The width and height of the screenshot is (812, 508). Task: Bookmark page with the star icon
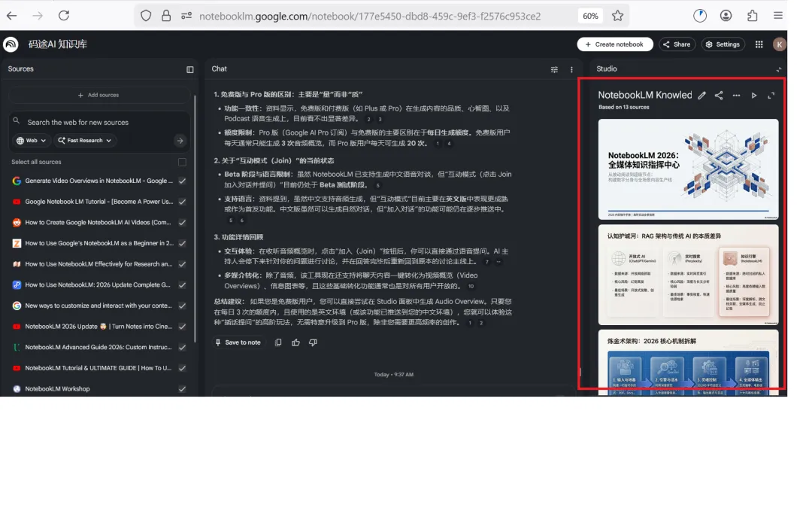[x=617, y=16]
